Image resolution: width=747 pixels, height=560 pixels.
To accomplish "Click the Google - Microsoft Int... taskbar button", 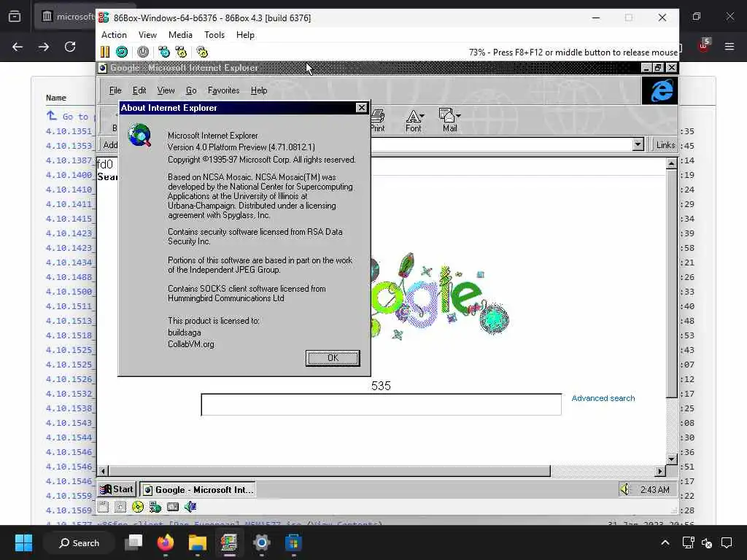I will click(198, 489).
